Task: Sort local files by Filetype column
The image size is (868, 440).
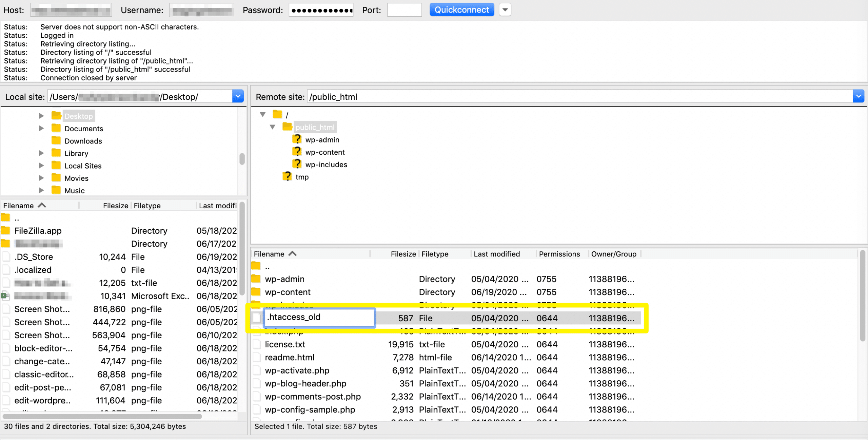Action: (x=164, y=206)
